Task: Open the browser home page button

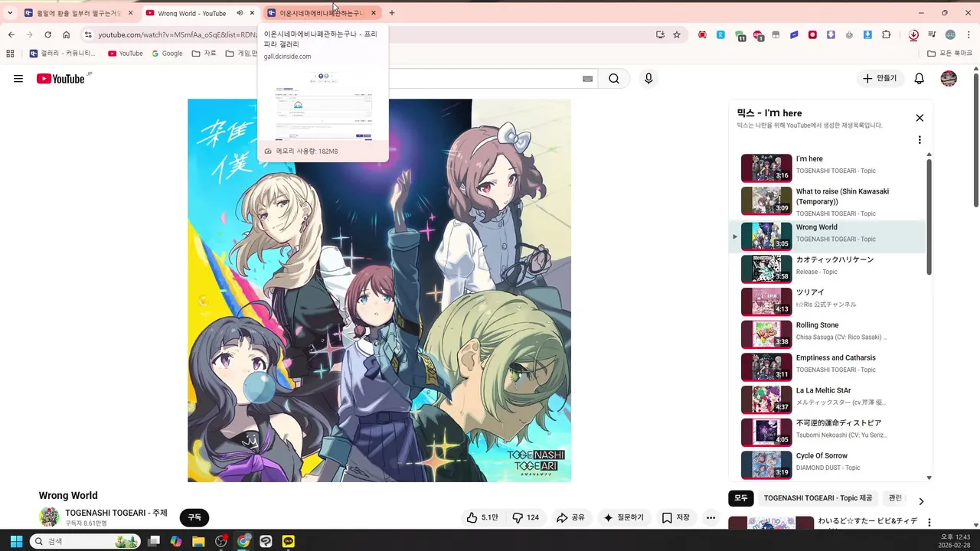Action: 67,34
